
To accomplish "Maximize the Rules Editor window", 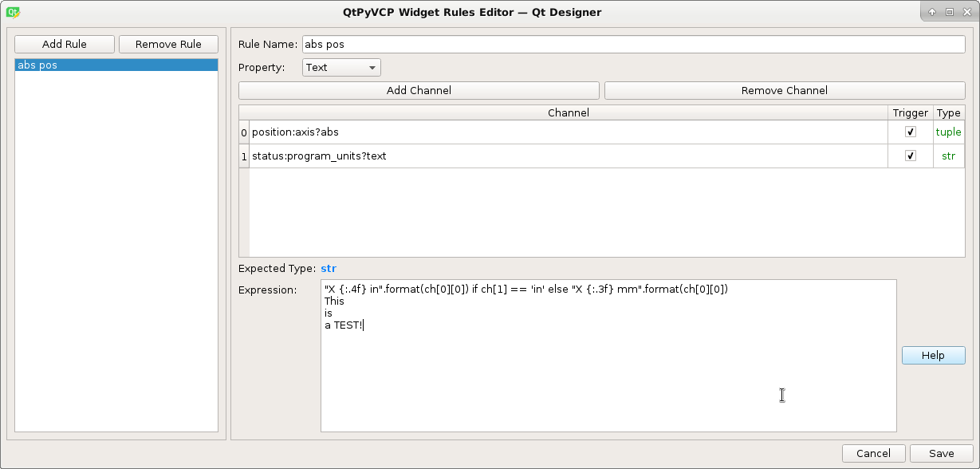I will coord(949,12).
